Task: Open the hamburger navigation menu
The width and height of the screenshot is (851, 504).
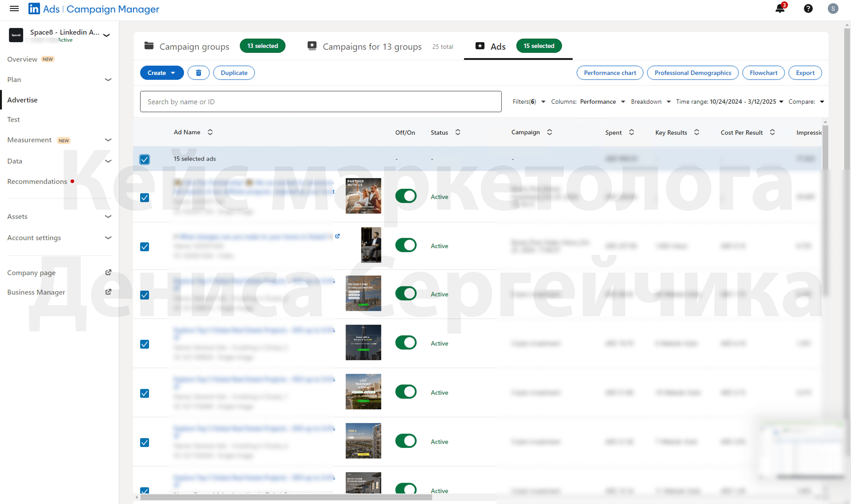Action: click(x=14, y=9)
